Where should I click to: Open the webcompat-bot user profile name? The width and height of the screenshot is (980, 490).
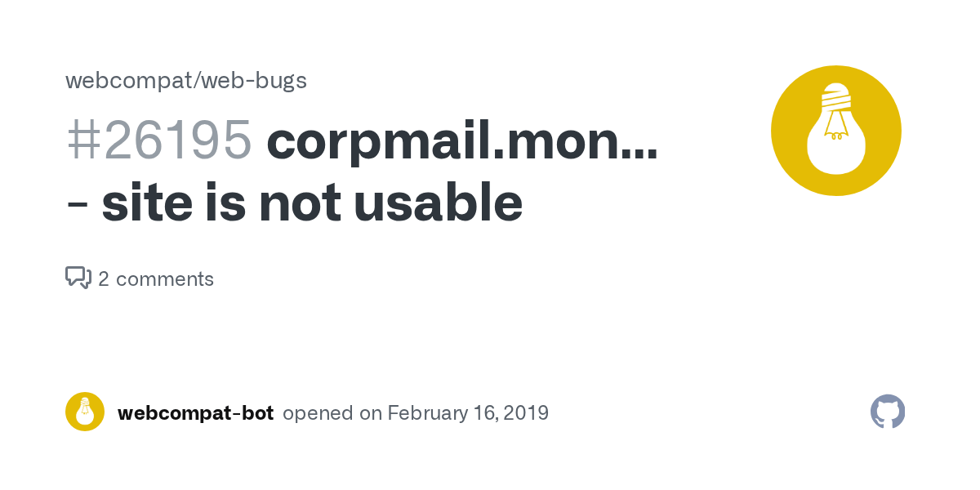195,413
